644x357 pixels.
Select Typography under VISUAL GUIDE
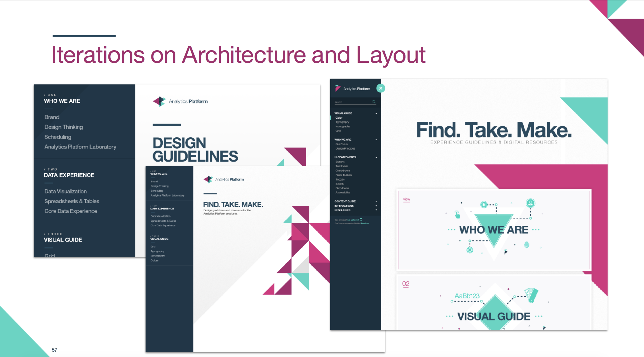[342, 122]
